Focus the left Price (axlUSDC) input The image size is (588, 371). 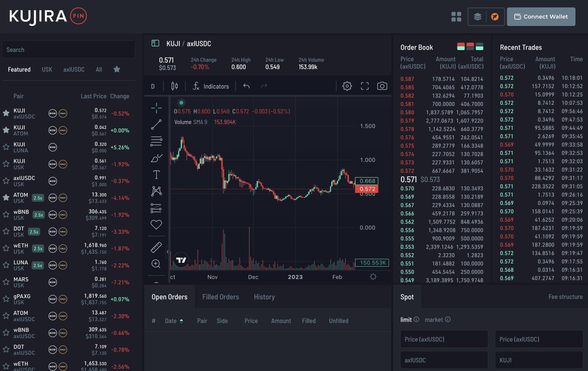pos(444,339)
